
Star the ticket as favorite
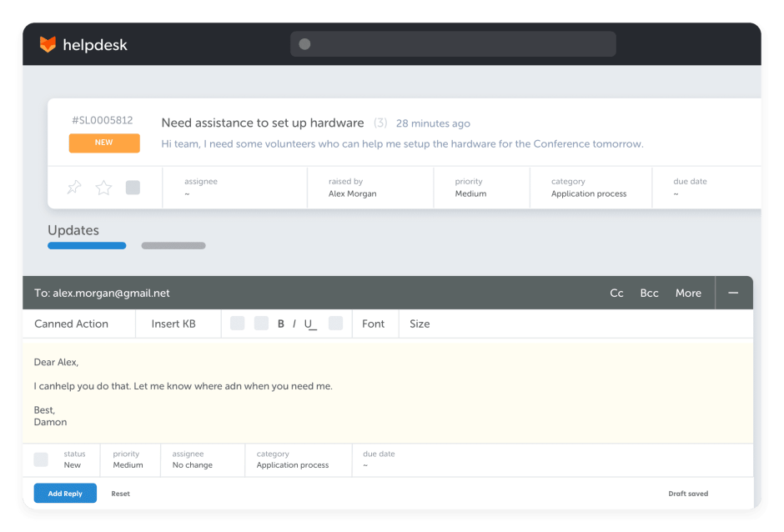pos(103,188)
